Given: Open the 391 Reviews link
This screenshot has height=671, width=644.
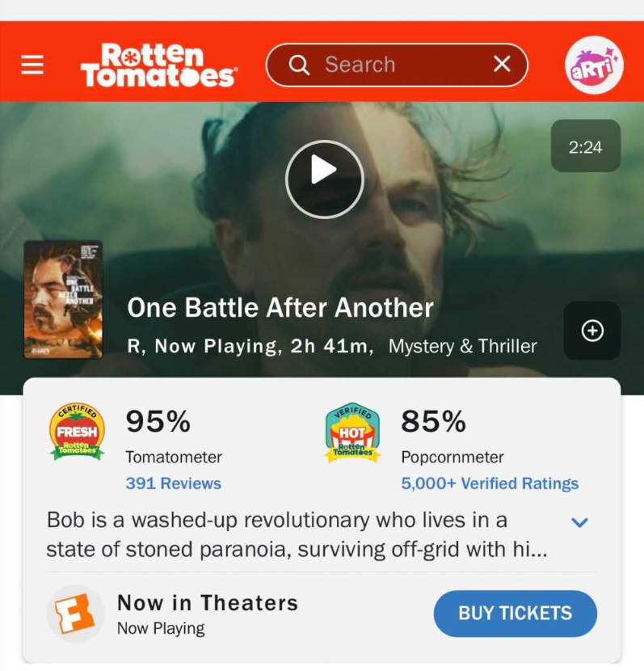Looking at the screenshot, I should tap(173, 483).
